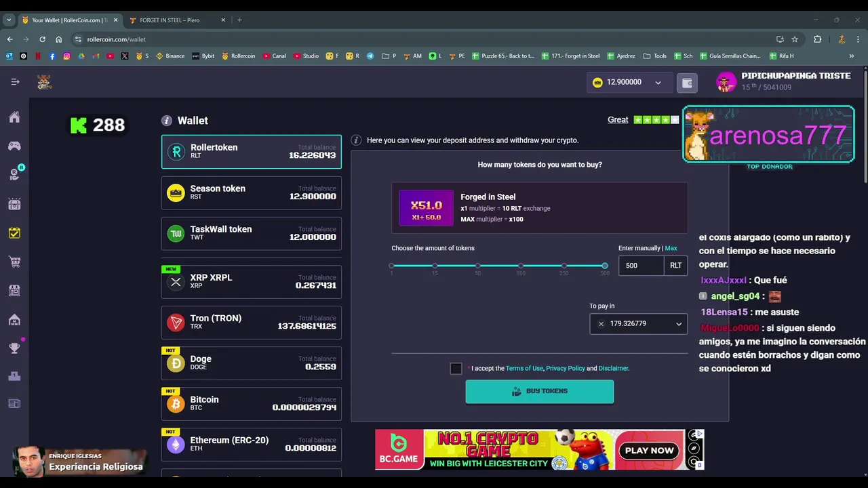Click PLAY NOW on BC.GAME ad

click(x=650, y=451)
